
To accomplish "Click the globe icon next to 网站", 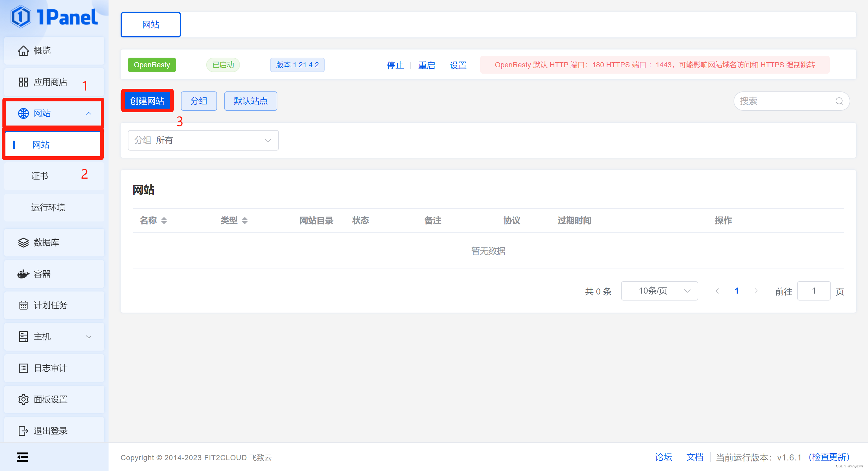I will (x=23, y=113).
